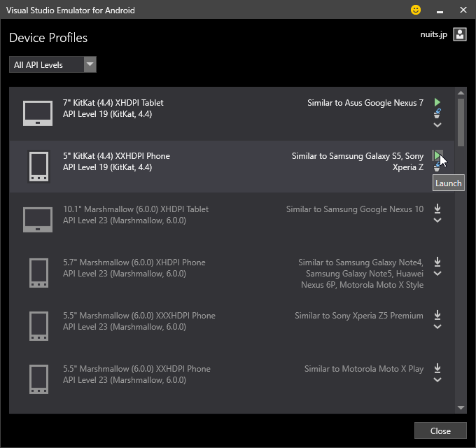Expand details for the 10.1" Marshmallow Tablet

click(437, 220)
